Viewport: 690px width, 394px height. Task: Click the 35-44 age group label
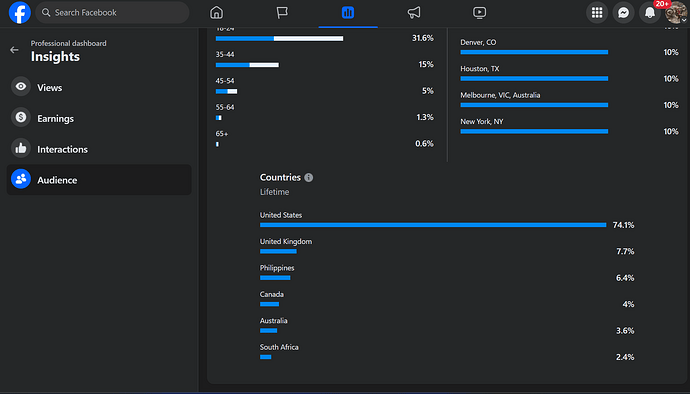(225, 55)
